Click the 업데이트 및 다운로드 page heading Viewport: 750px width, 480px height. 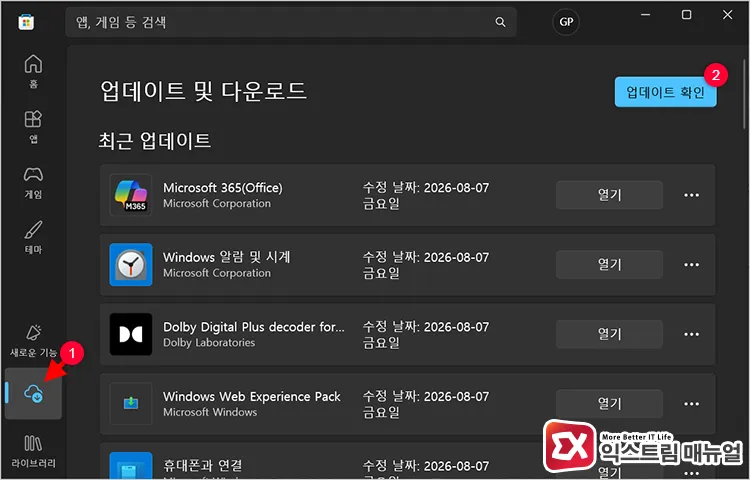tap(203, 91)
